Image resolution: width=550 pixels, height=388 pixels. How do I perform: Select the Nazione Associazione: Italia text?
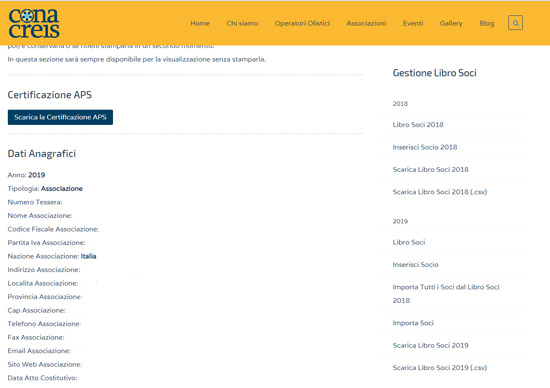pos(52,256)
